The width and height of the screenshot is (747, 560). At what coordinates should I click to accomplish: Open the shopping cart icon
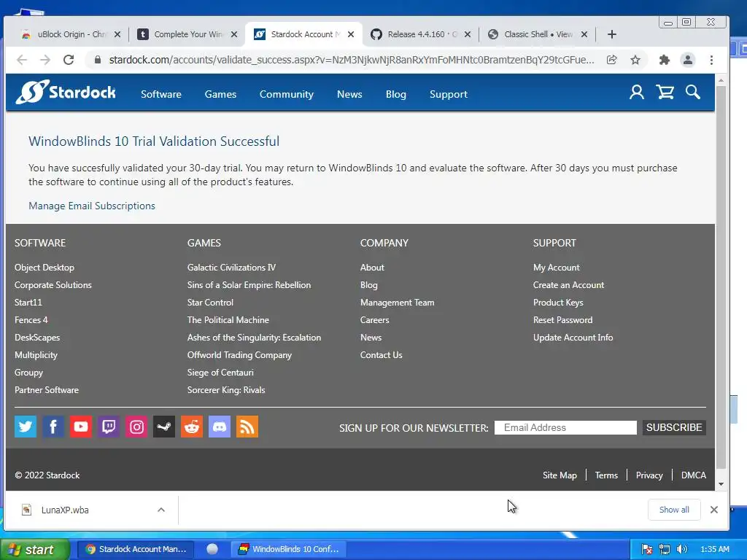(665, 92)
